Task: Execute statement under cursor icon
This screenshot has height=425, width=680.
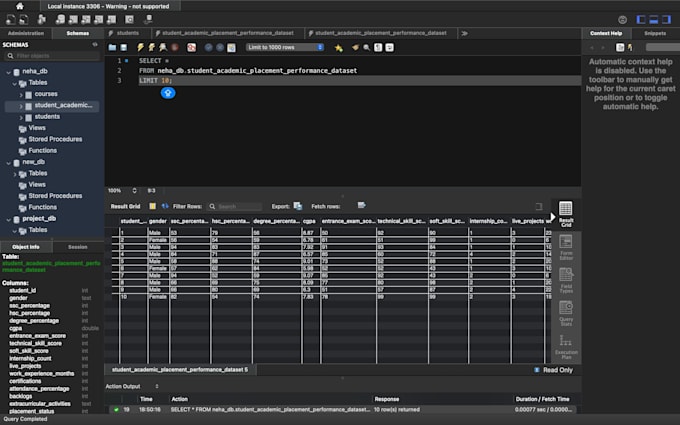Action: point(152,47)
